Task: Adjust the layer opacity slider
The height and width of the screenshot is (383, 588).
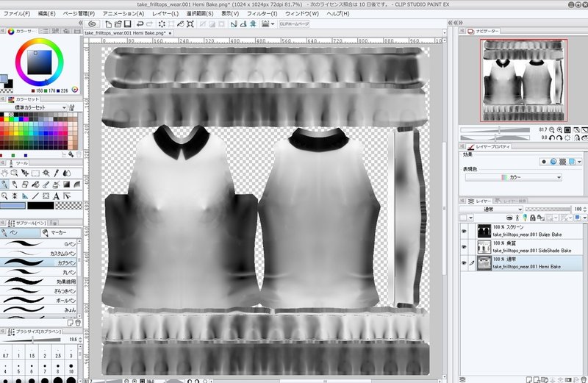Action: coord(548,209)
